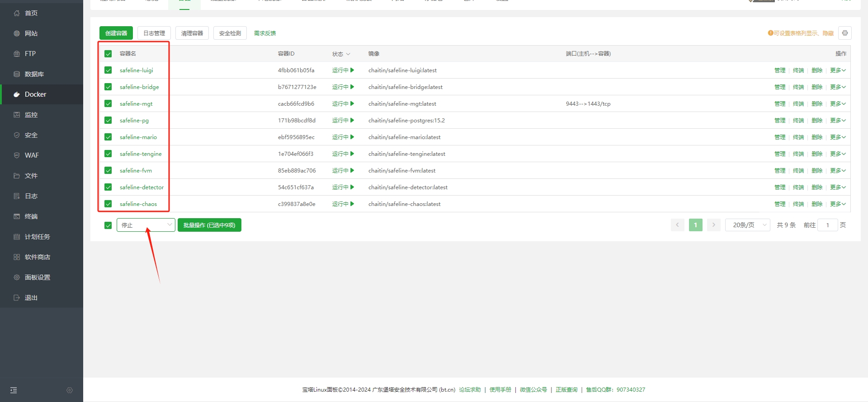Expand 更多 menu for safeline-detector
The height and width of the screenshot is (402, 868).
click(x=838, y=187)
